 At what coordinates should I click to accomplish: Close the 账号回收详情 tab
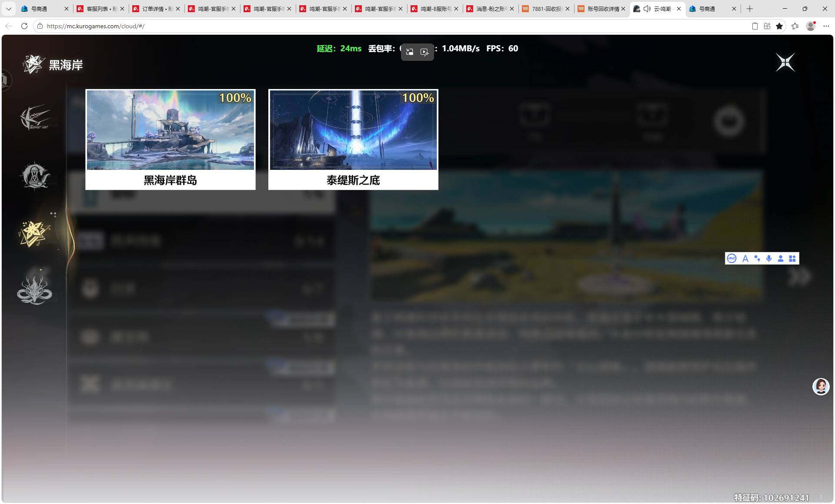623,9
